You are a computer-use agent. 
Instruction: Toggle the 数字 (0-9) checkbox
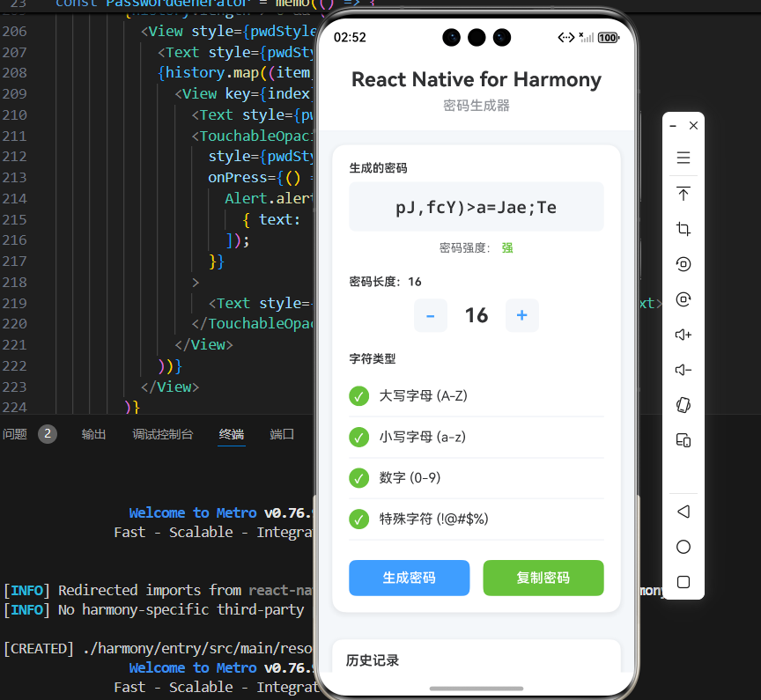358,477
